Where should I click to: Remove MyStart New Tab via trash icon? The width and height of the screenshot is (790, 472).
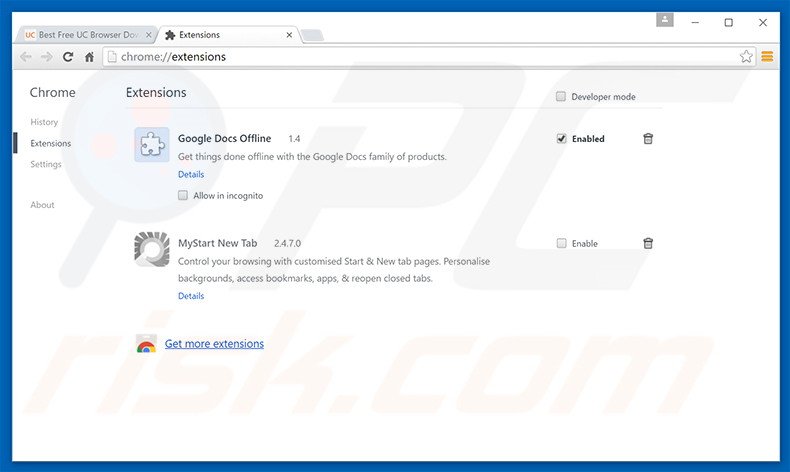pyautogui.click(x=648, y=243)
